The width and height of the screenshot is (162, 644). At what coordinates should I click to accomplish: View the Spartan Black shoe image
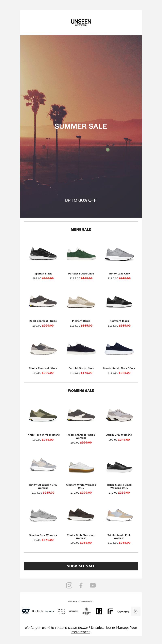tap(43, 254)
